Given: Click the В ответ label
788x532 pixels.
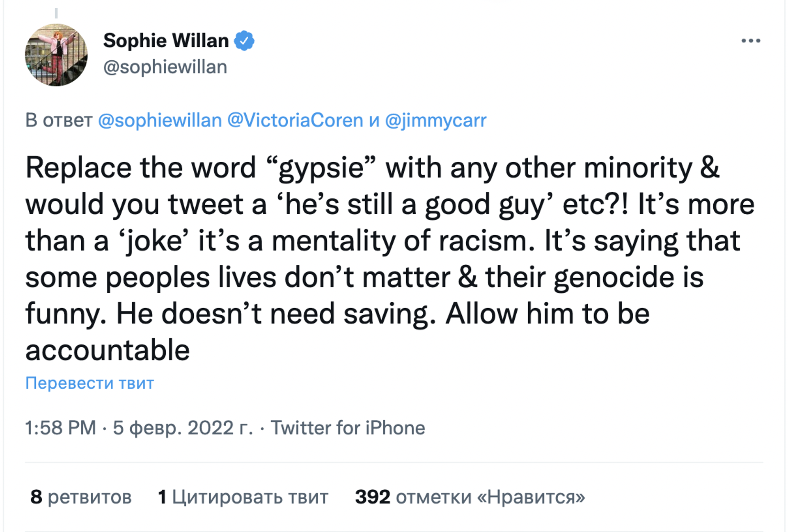Looking at the screenshot, I should click(59, 120).
